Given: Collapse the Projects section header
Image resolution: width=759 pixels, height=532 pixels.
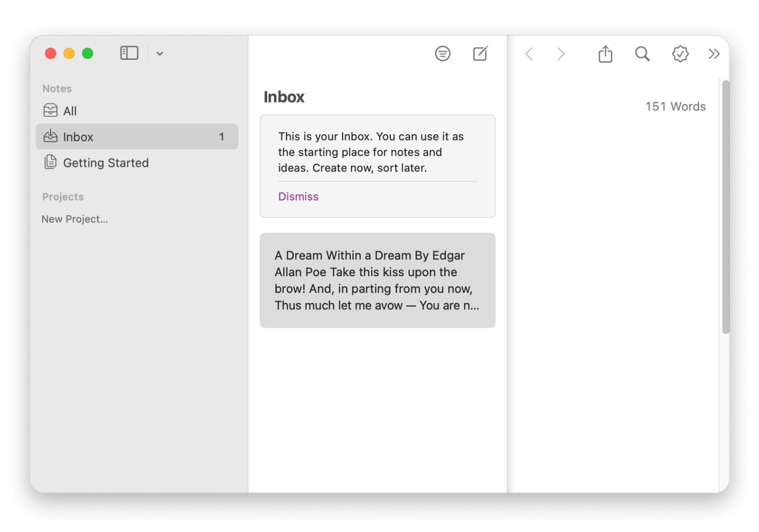Looking at the screenshot, I should click(63, 196).
